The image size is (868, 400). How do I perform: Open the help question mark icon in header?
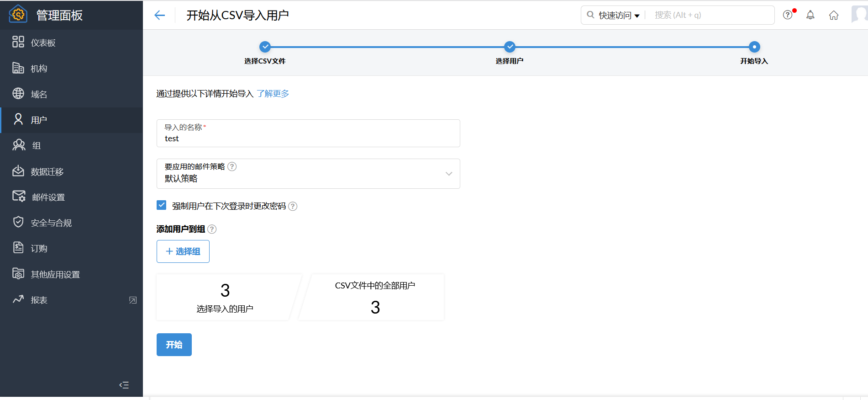coord(788,15)
